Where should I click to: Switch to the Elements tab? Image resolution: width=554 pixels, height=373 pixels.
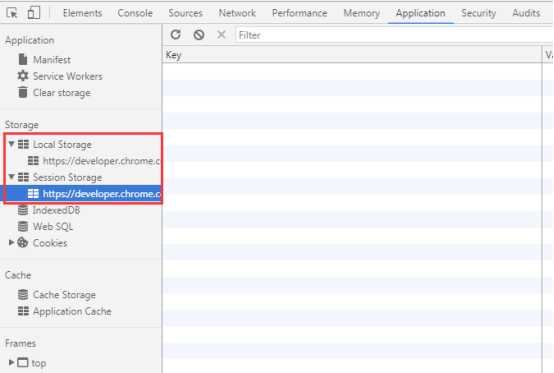click(82, 13)
